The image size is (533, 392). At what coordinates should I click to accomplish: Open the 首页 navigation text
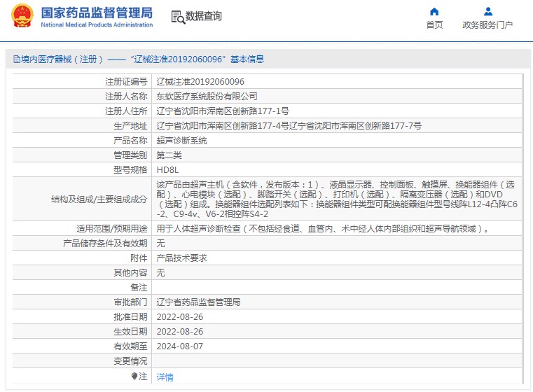pyautogui.click(x=434, y=25)
